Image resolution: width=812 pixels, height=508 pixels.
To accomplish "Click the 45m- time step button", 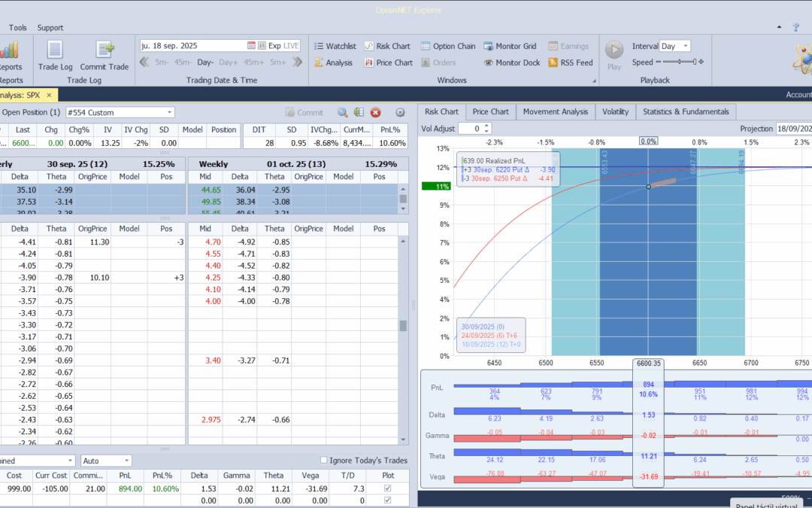I will pyautogui.click(x=183, y=62).
